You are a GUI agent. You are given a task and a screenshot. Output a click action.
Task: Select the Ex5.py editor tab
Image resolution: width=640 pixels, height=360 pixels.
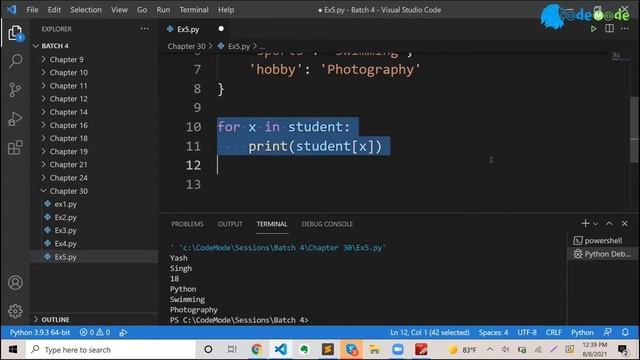(x=195, y=29)
